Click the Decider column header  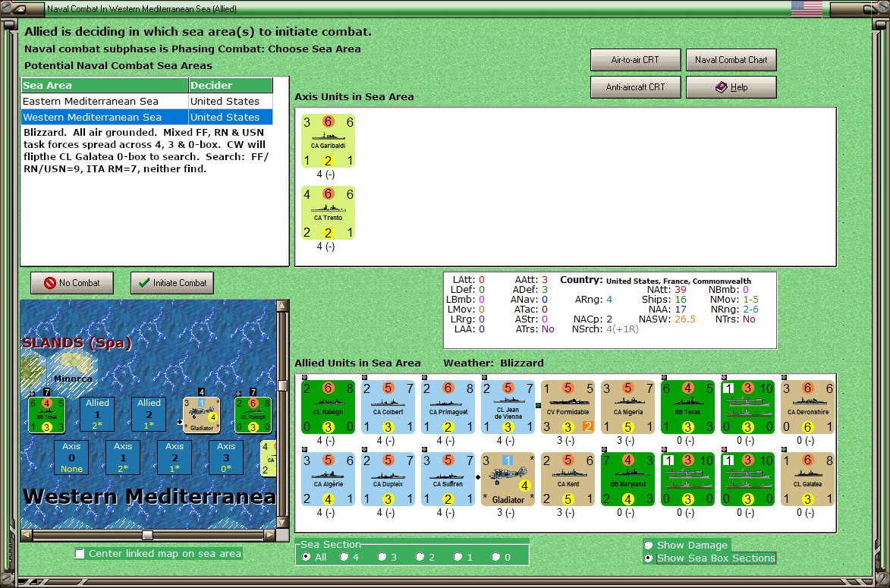point(231,85)
